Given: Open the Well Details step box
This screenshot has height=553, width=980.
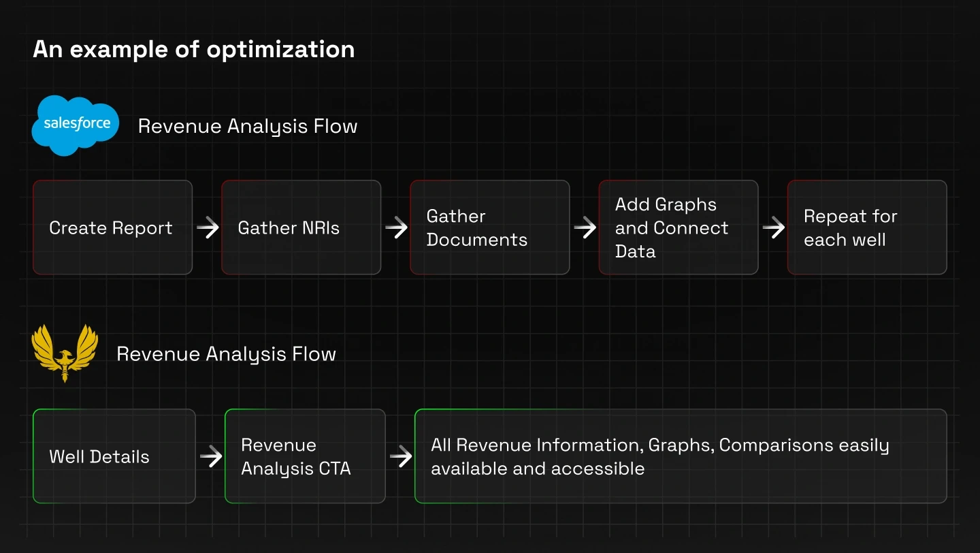Looking at the screenshot, I should pyautogui.click(x=114, y=456).
